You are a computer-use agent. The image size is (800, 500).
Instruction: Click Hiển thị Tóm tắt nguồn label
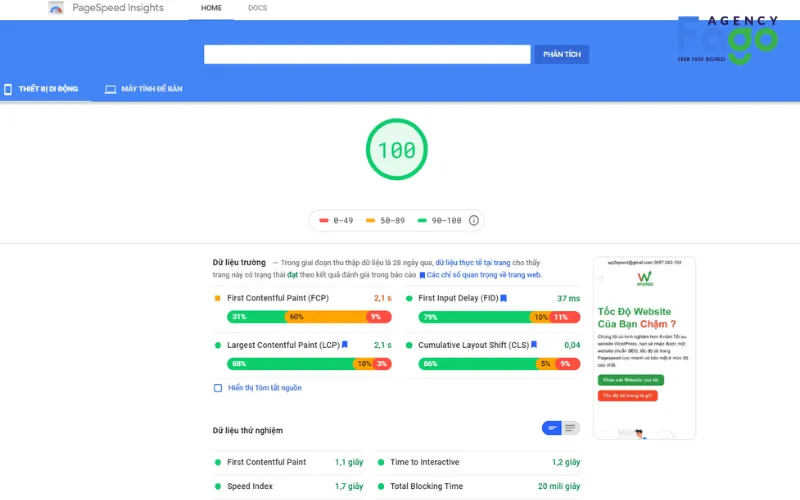pos(265,388)
